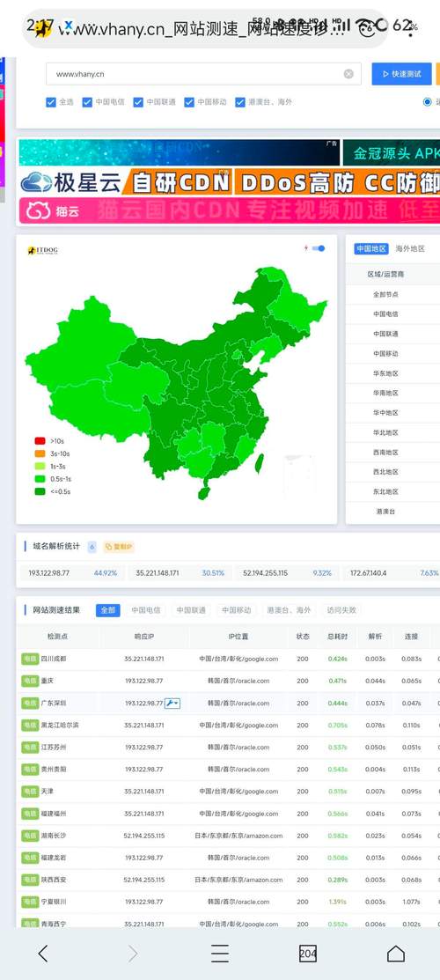Select the 港澳台 region row
The width and height of the screenshot is (440, 980).
[392, 512]
